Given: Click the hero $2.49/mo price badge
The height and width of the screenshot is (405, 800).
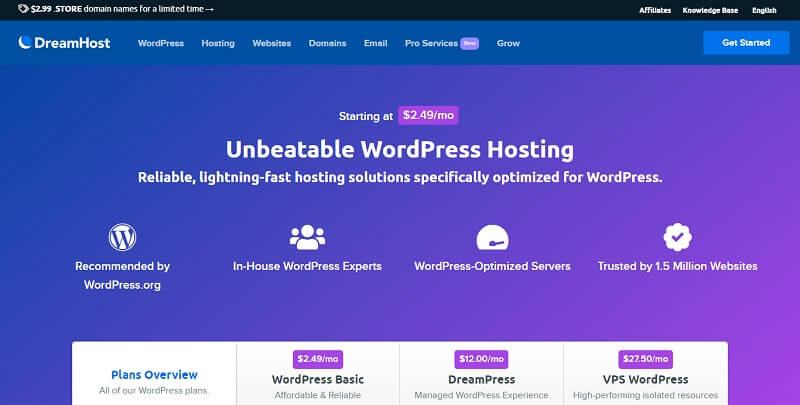Looking at the screenshot, I should pos(428,115).
